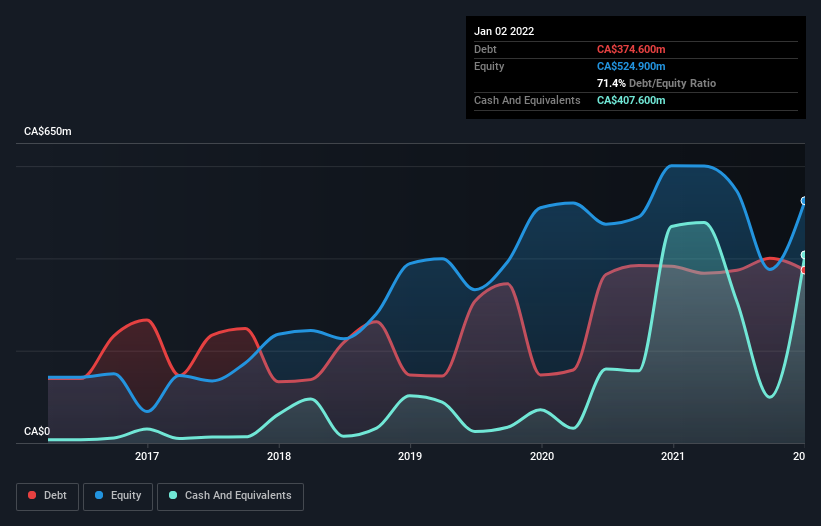Click the CA$0 axis label
Screen dimensions: 821x526
click(x=37, y=431)
